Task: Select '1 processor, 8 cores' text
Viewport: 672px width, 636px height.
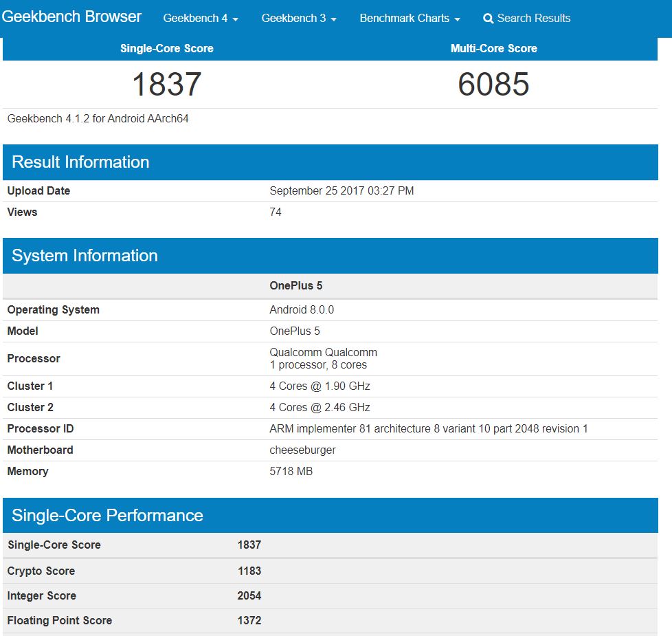Action: (318, 365)
